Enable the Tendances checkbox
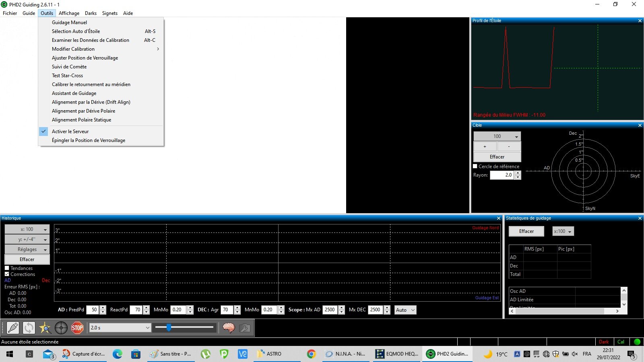The height and width of the screenshot is (362, 644). pyautogui.click(x=7, y=268)
